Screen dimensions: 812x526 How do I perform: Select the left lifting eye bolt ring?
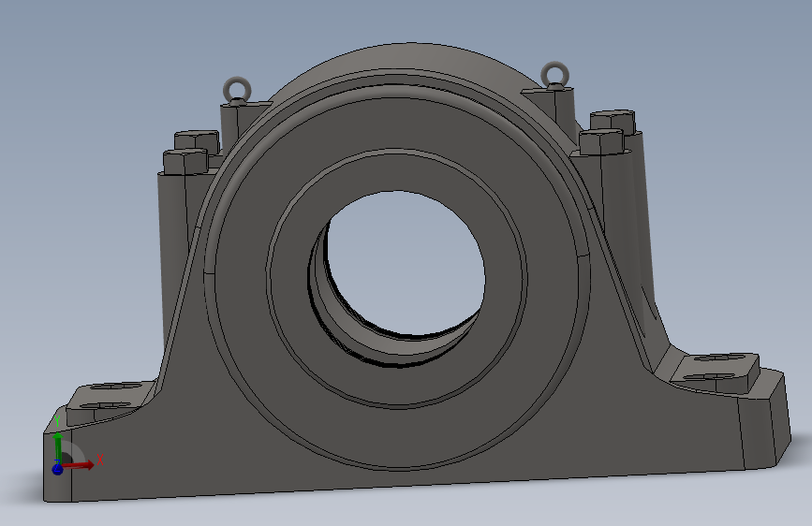coord(237,89)
